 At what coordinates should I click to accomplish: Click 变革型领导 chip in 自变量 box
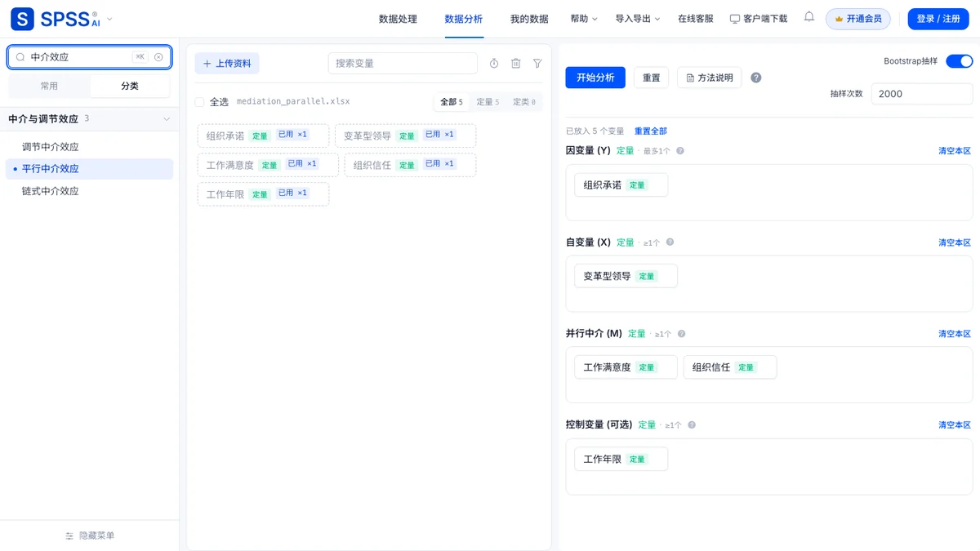point(626,276)
